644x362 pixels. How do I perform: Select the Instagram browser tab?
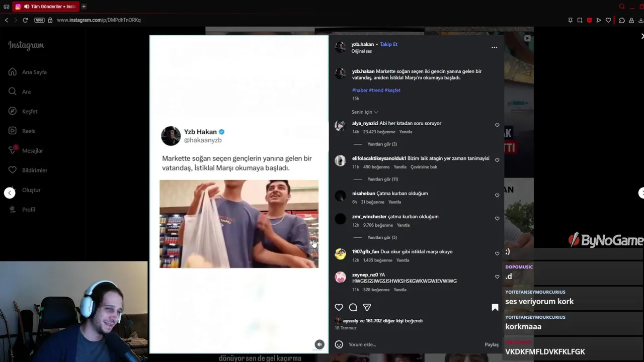pyautogui.click(x=45, y=7)
